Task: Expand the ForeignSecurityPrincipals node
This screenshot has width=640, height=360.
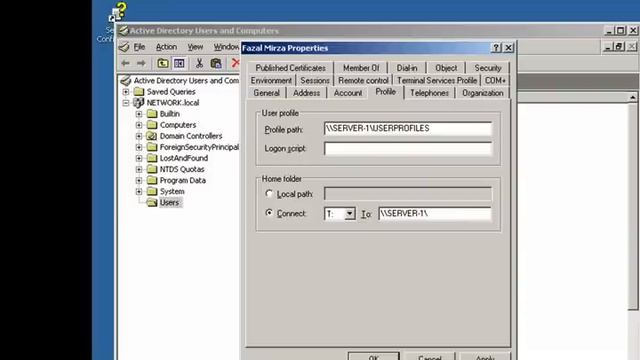Action: coord(139,147)
